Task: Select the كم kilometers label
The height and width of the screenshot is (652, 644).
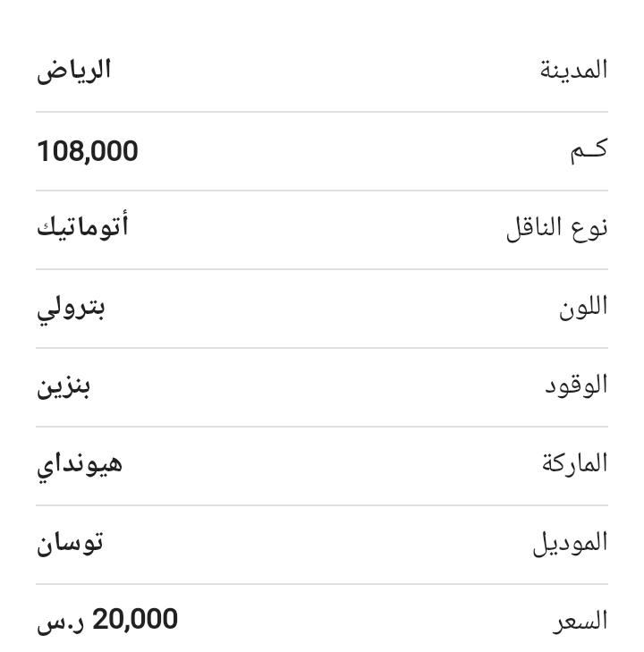Action: 589,150
